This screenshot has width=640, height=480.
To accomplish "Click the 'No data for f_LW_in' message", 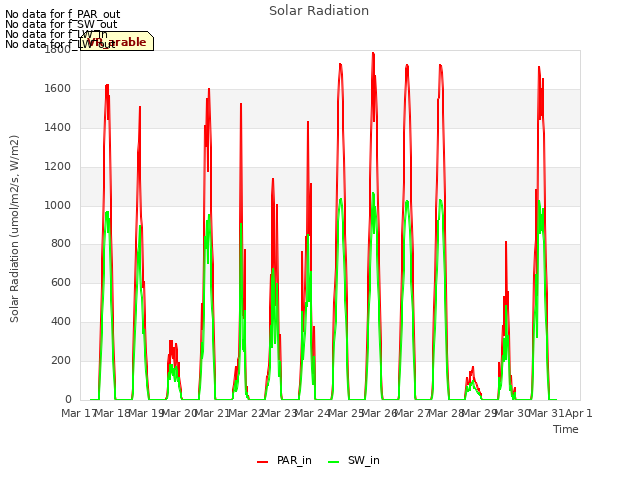I will click(56, 34).
